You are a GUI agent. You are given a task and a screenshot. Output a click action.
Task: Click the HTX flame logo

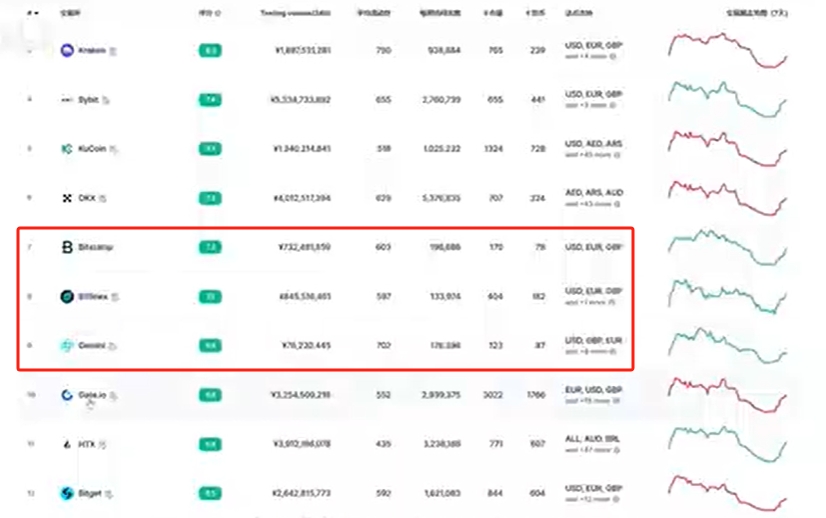point(67,444)
